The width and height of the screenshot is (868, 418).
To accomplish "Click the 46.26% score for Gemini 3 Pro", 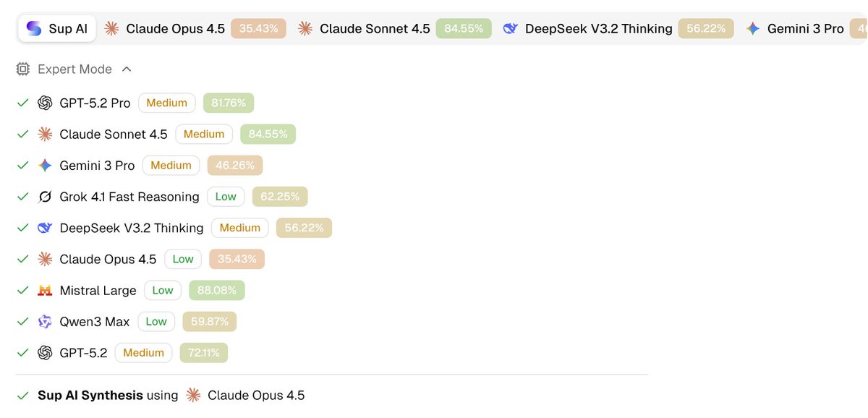I will tap(235, 165).
